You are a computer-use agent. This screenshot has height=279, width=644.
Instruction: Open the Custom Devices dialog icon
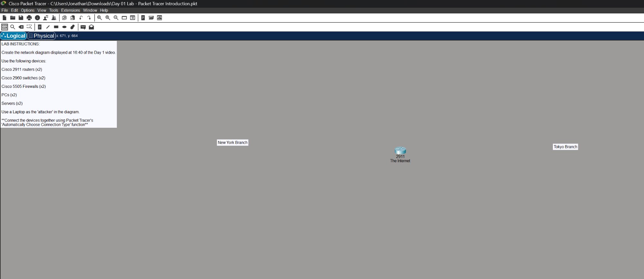pos(132,18)
